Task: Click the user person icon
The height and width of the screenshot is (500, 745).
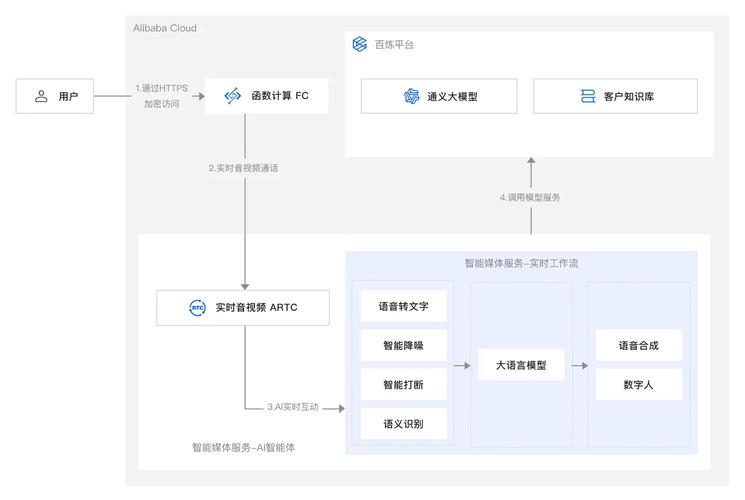Action: (41, 96)
